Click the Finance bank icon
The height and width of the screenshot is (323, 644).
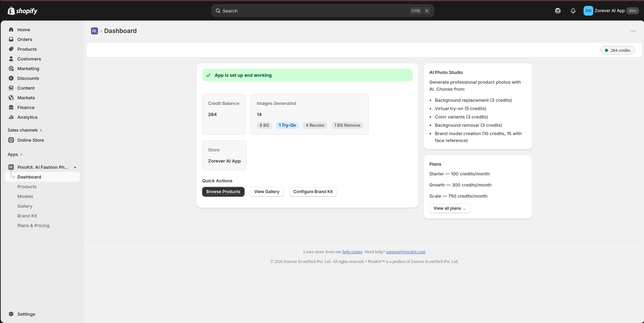click(11, 107)
